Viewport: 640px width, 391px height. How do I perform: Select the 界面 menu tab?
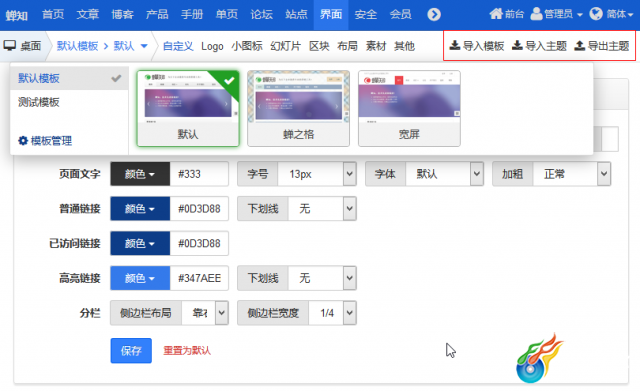331,15
